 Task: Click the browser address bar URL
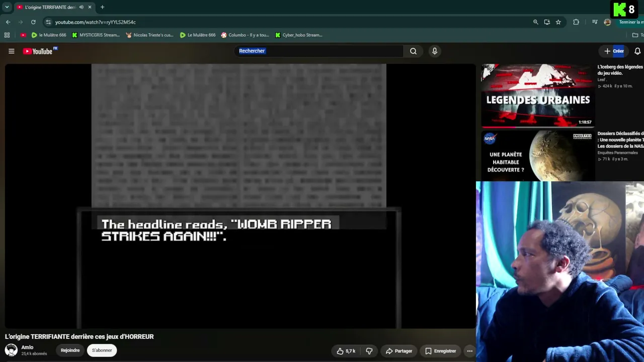tap(96, 22)
